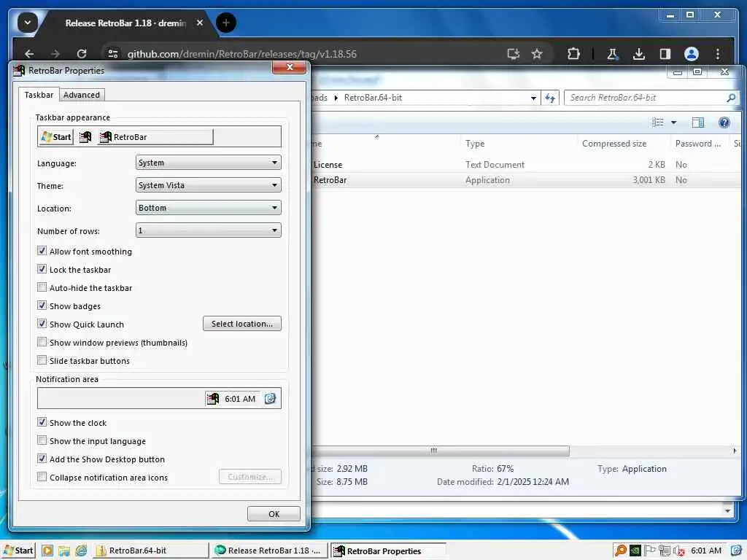Open the Location dropdown
Screen dimensions: 747x560
tap(208, 208)
